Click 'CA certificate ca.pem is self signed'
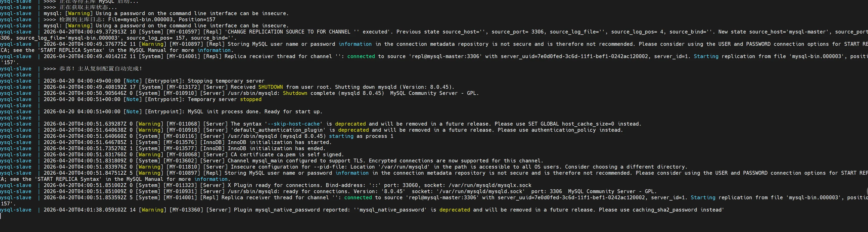 (287, 154)
